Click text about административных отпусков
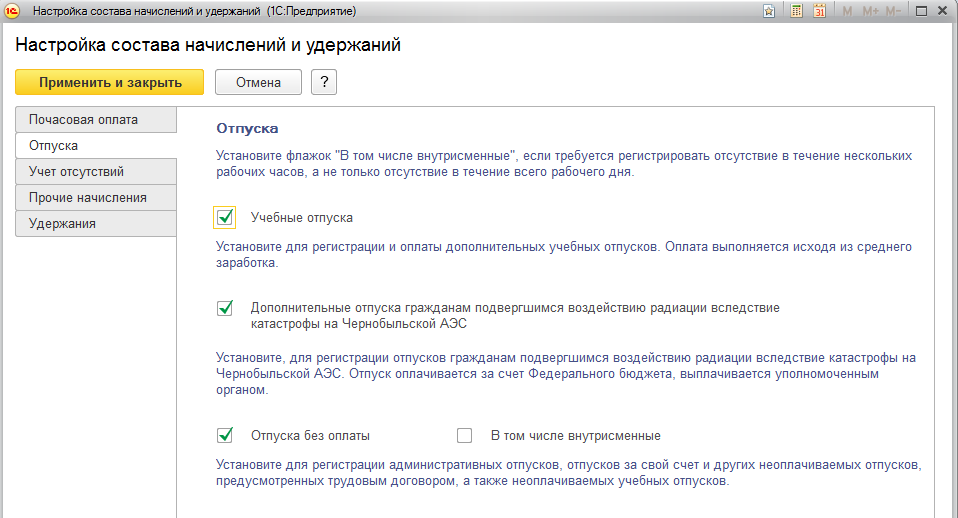958x518 pixels. tap(568, 473)
